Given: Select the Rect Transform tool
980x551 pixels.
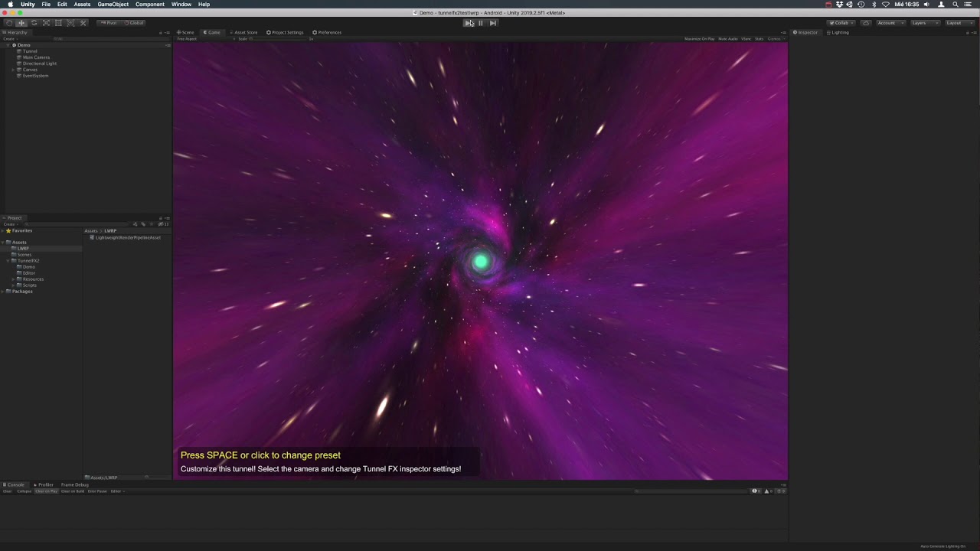Looking at the screenshot, I should click(58, 23).
